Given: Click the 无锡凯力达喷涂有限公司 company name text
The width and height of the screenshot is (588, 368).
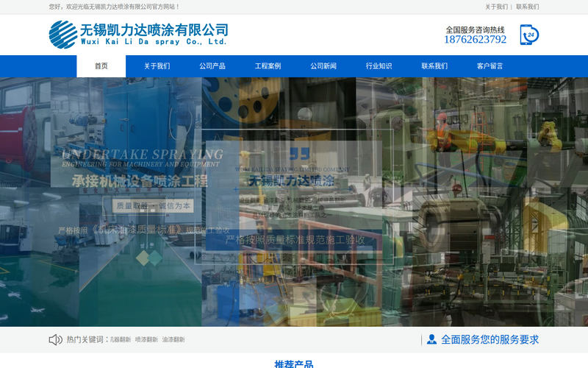Looking at the screenshot, I should 154,29.
